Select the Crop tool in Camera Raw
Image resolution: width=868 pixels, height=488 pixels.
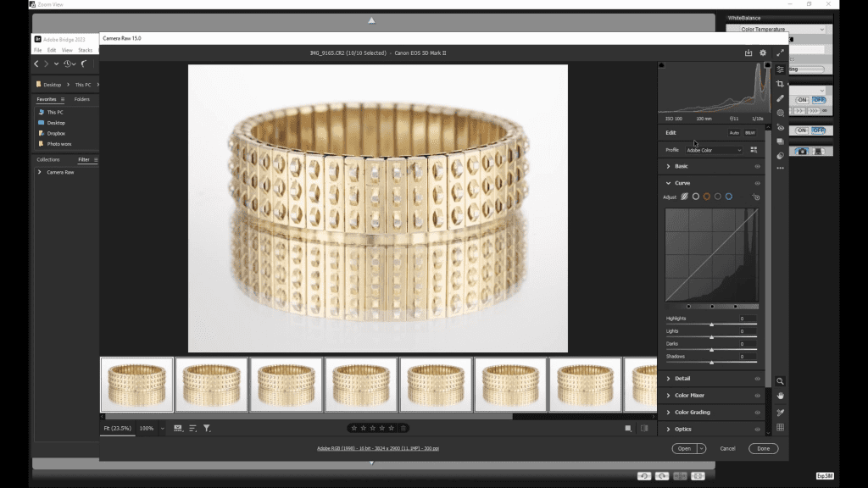click(780, 84)
